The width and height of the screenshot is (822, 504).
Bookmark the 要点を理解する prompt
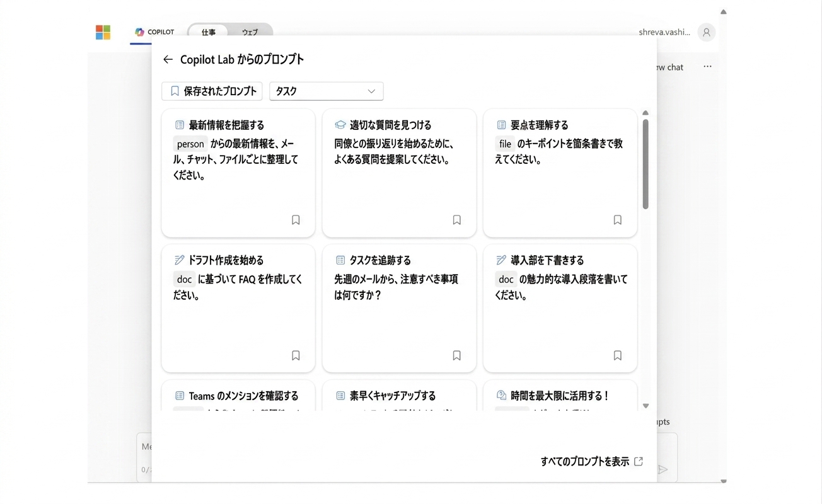[618, 220]
